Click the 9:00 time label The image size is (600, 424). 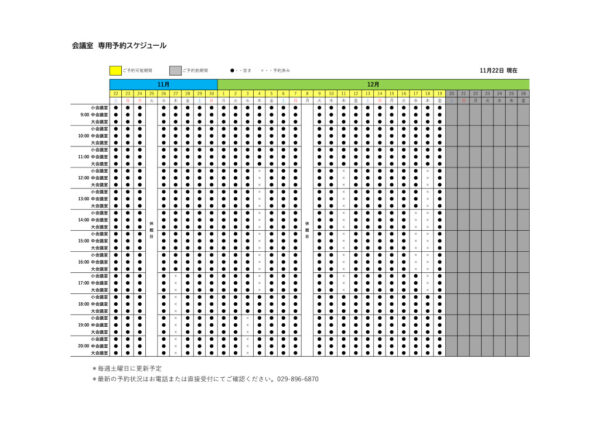(x=84, y=115)
